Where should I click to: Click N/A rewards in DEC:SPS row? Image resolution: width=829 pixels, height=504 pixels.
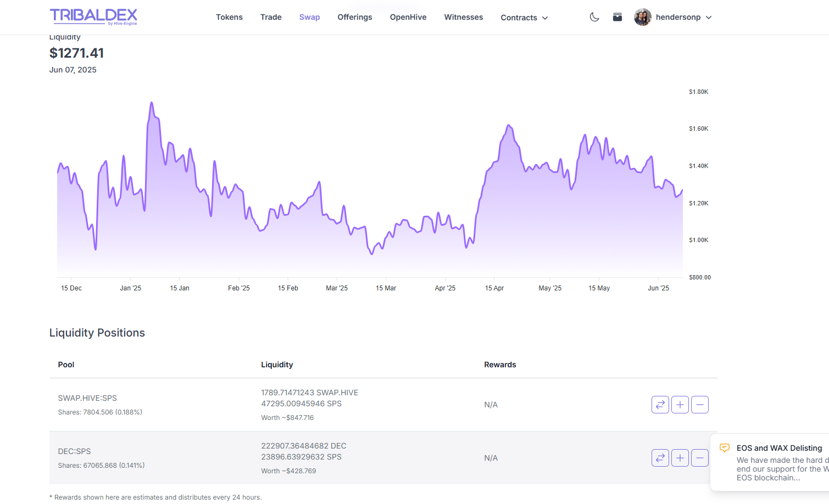(x=491, y=458)
